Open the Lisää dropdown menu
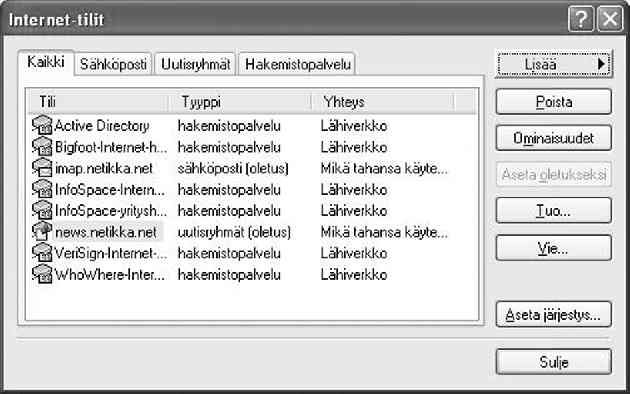630x394 pixels. click(554, 64)
